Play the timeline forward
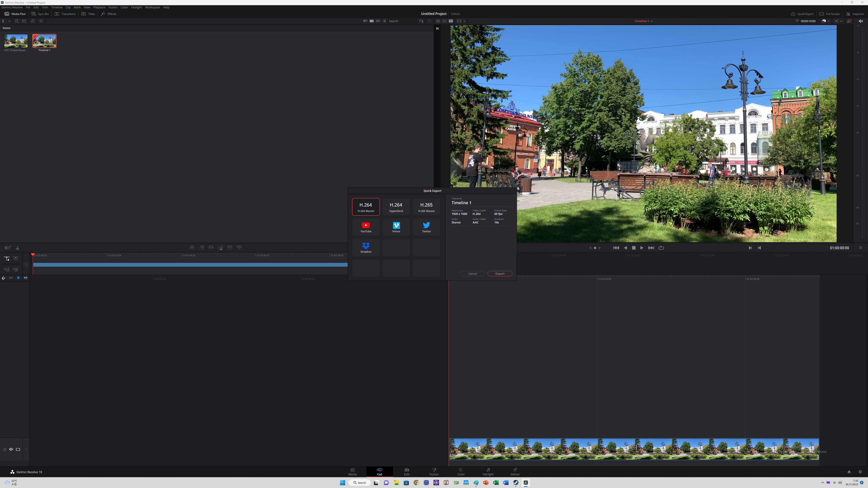This screenshot has width=868, height=488. click(x=642, y=248)
